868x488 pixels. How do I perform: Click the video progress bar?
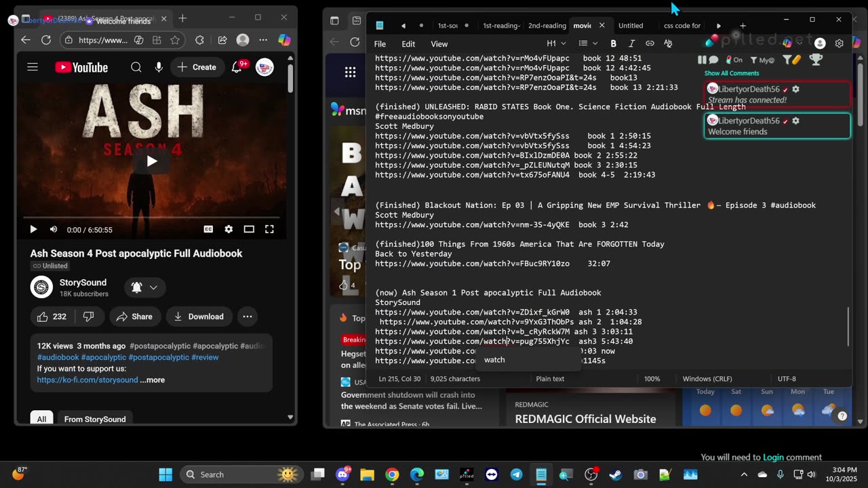151,217
